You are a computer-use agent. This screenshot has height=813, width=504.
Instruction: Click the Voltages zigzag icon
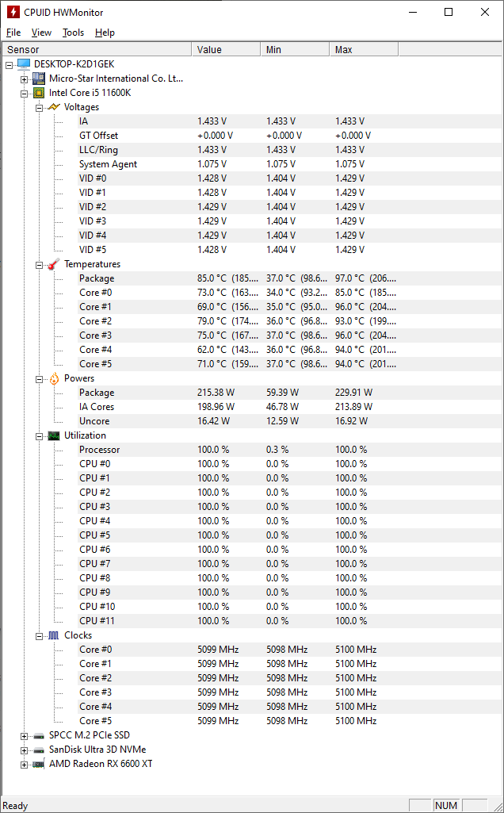click(54, 107)
